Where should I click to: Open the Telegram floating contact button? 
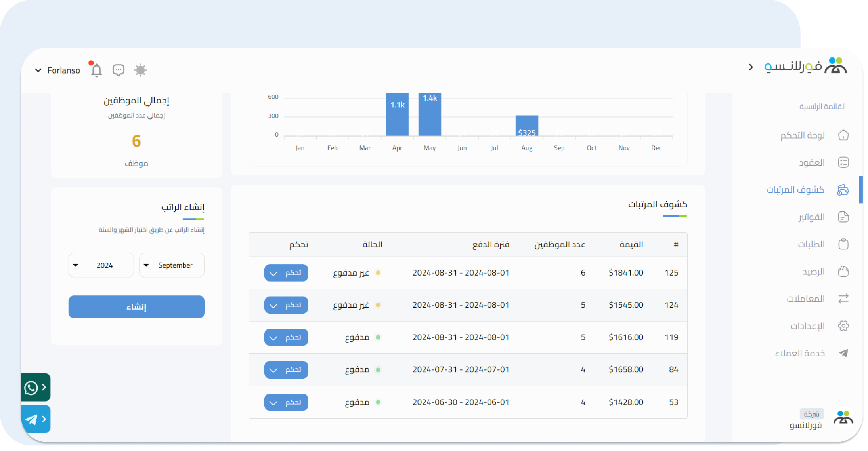pos(36,419)
